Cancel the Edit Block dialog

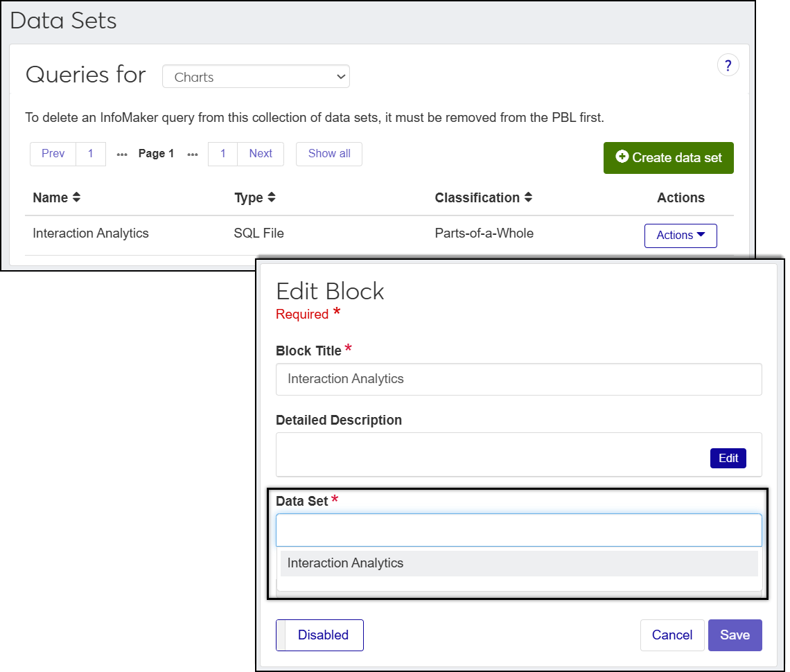pos(671,635)
